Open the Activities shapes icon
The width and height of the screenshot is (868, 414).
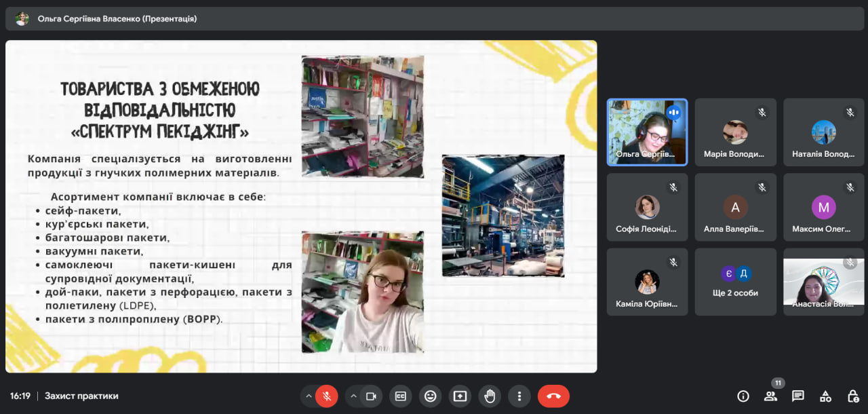point(825,396)
